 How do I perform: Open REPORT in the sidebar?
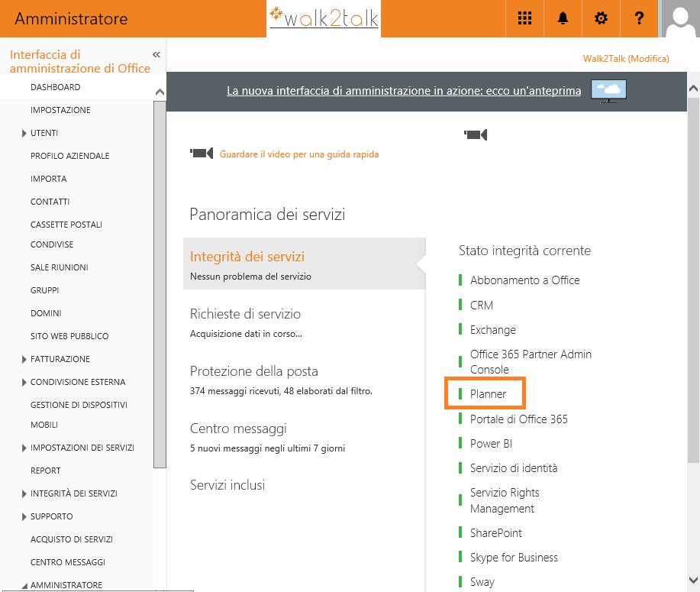click(45, 471)
